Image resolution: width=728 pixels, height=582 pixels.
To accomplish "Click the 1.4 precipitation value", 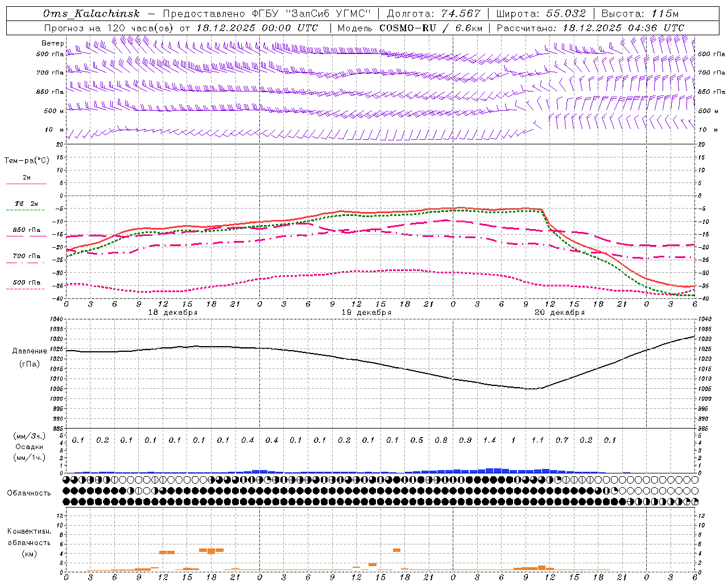I will (489, 440).
